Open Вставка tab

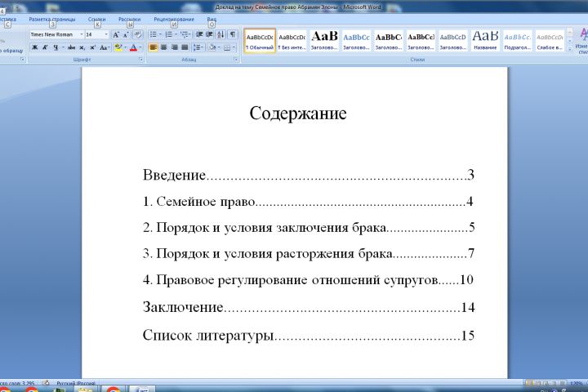tap(7, 19)
